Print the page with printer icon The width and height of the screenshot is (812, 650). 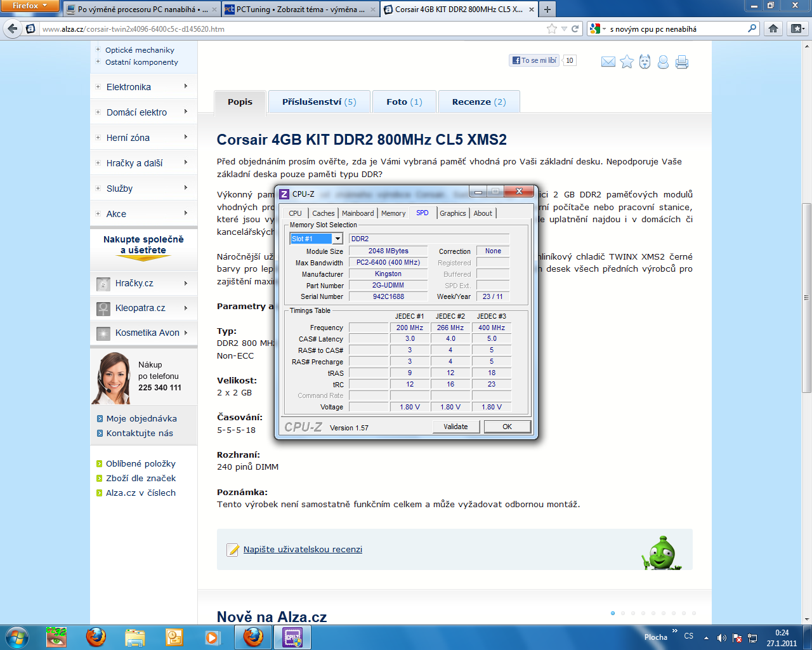click(682, 62)
